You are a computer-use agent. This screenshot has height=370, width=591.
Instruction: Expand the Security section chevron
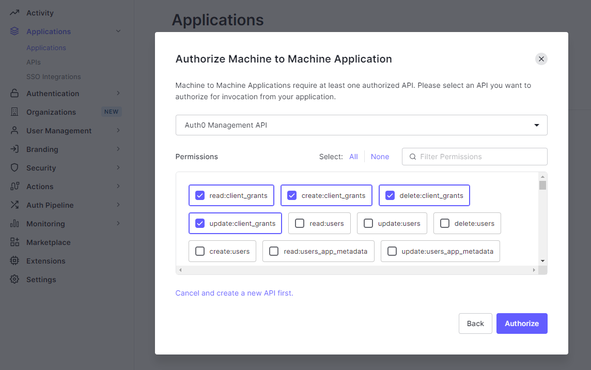click(x=118, y=167)
